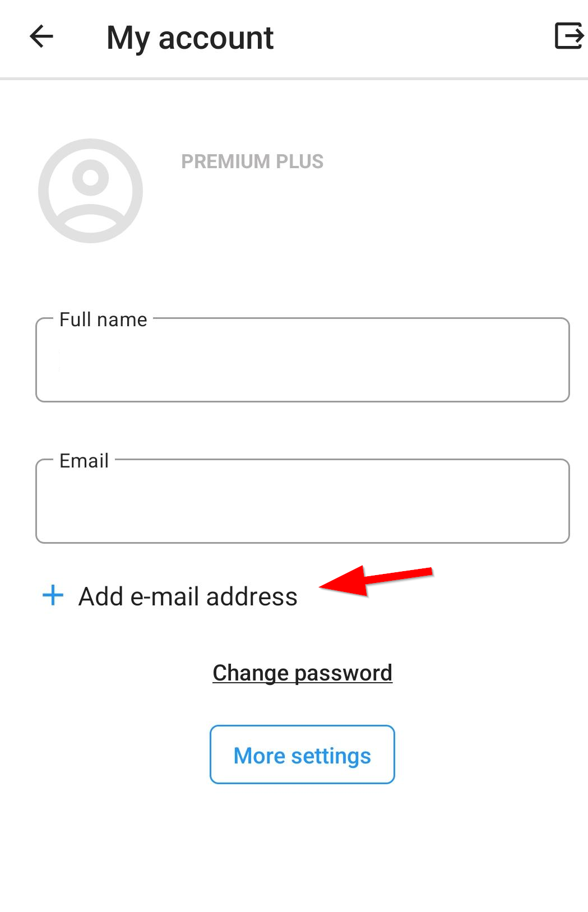Viewport: 588px width, 912px height.
Task: Click the red arrow annotation
Action: click(376, 580)
